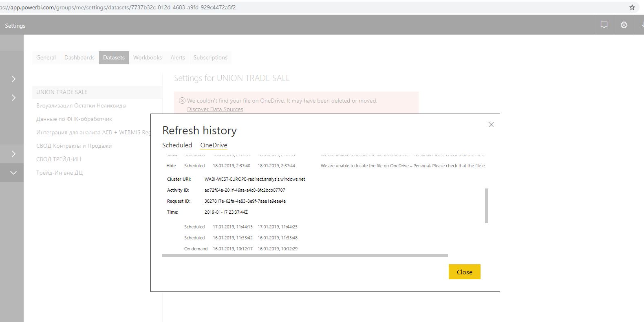
Task: Select Cluster URI WABI-WEST-EUROPE value
Action: 255,179
